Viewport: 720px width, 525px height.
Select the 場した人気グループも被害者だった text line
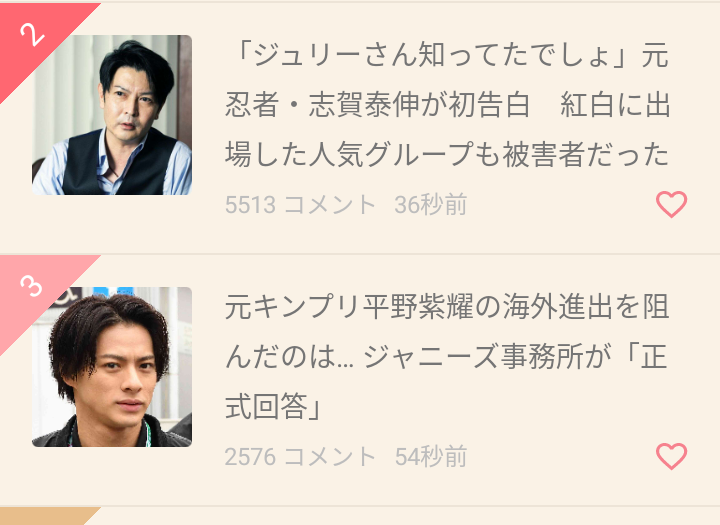coord(447,154)
